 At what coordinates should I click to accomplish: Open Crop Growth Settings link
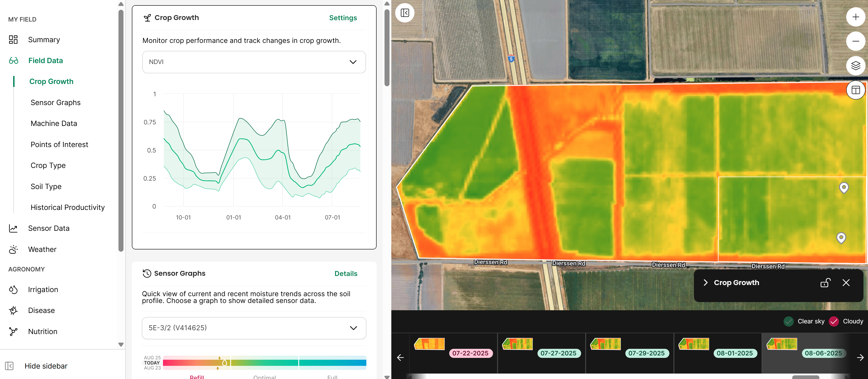tap(343, 18)
